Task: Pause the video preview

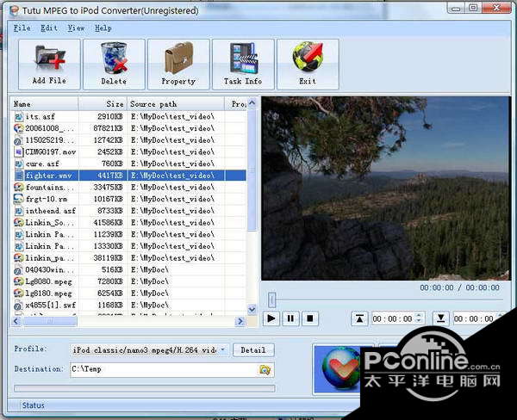Action: point(290,318)
